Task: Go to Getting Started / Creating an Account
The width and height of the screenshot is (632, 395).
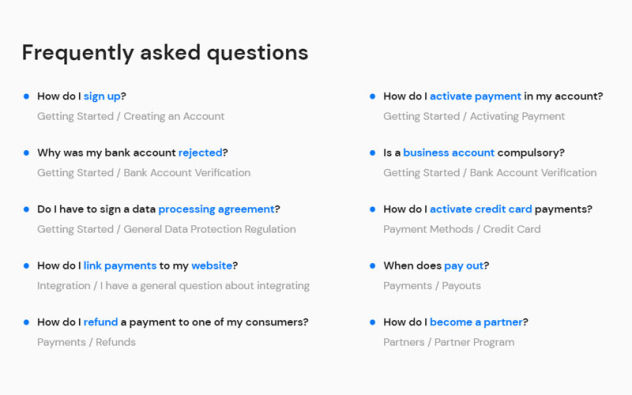Action: tap(131, 116)
